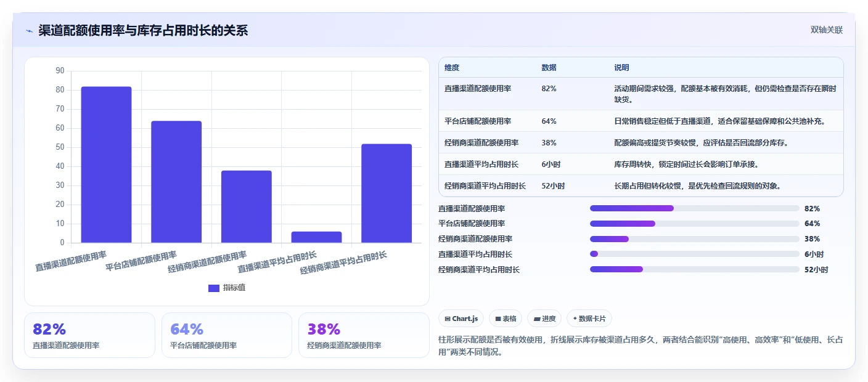Click the 平台店铺配额使用率 progress bar
868x382 pixels.
(694, 224)
